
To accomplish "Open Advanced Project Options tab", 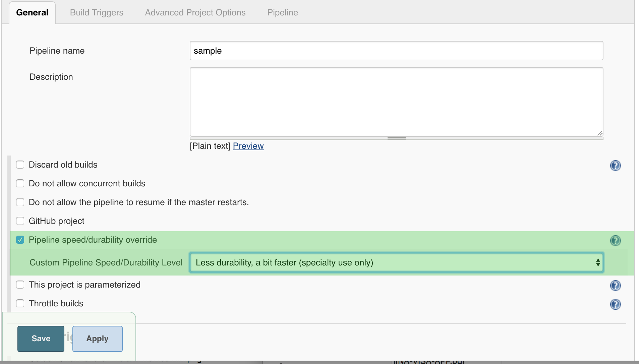I will click(x=195, y=12).
